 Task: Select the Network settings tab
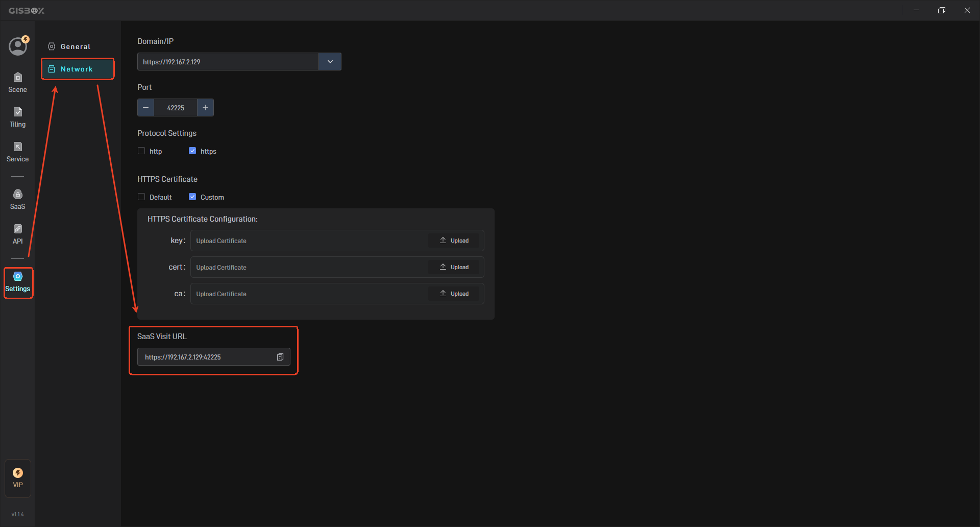(77, 69)
